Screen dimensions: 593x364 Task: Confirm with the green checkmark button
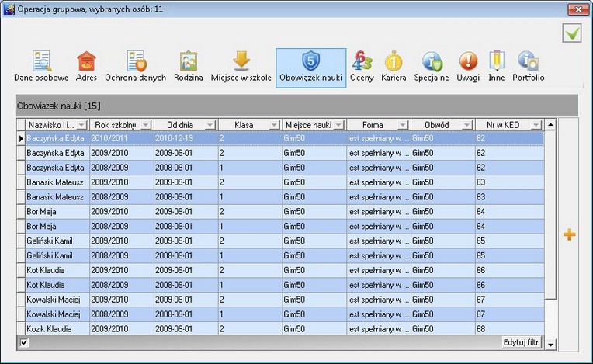pyautogui.click(x=572, y=33)
